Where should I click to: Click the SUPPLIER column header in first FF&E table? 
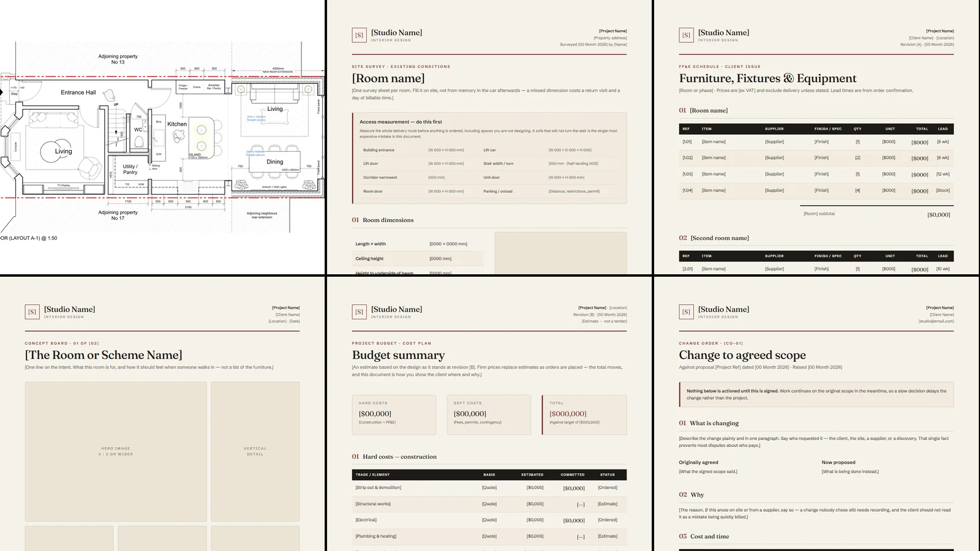pos(774,129)
